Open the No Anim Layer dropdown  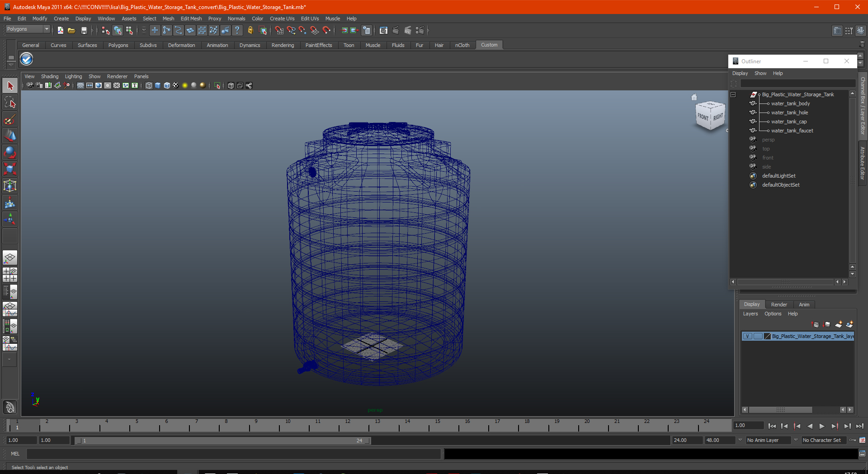(768, 440)
